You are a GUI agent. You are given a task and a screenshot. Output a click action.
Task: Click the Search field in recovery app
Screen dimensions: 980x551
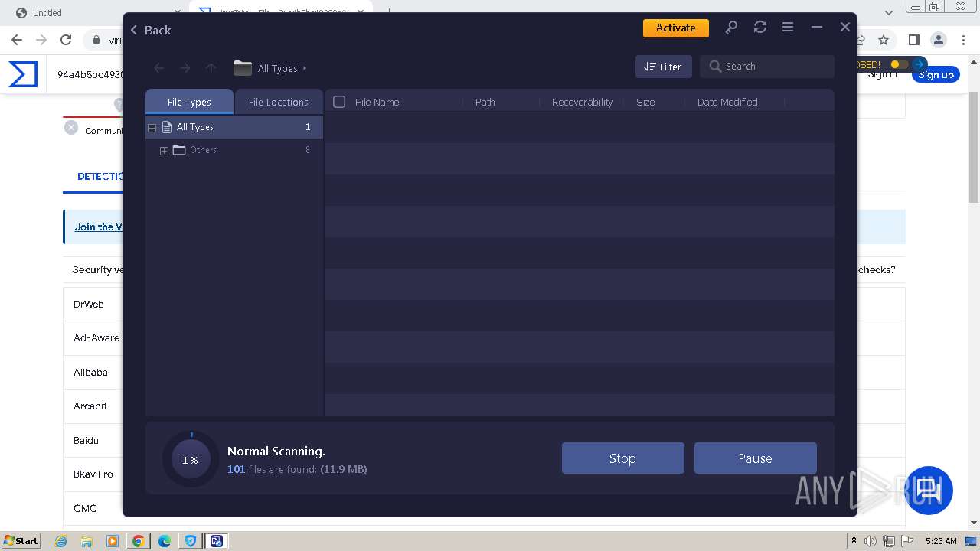point(767,67)
